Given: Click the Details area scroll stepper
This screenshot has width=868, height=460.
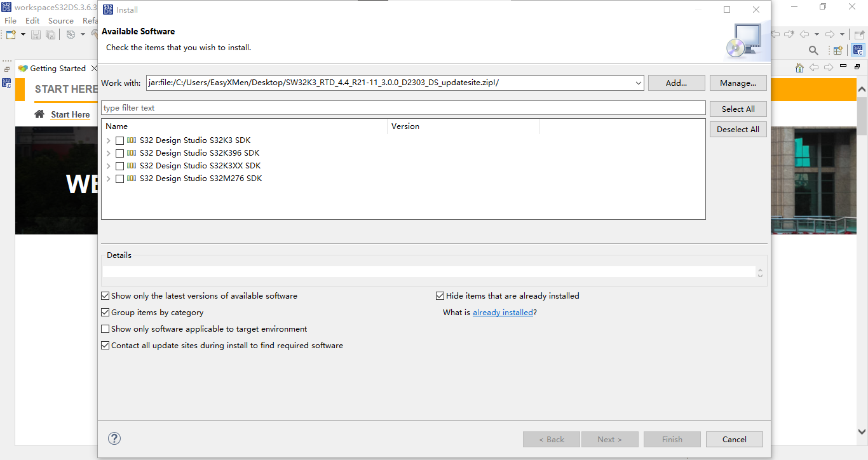Looking at the screenshot, I should 761,272.
